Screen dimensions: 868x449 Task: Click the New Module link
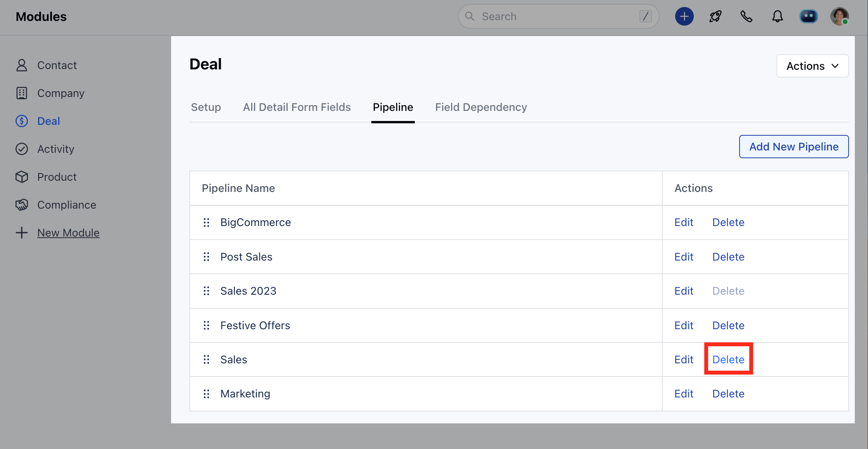[68, 233]
